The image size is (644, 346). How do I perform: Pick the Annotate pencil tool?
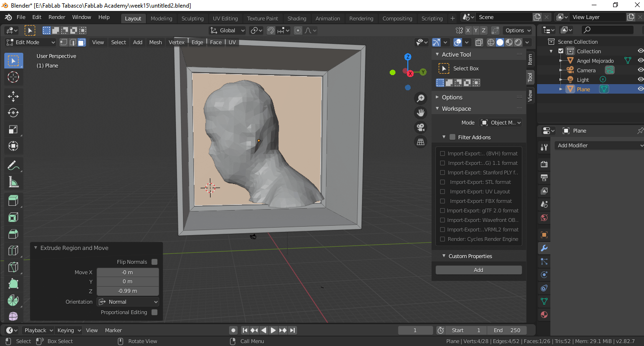point(13,165)
